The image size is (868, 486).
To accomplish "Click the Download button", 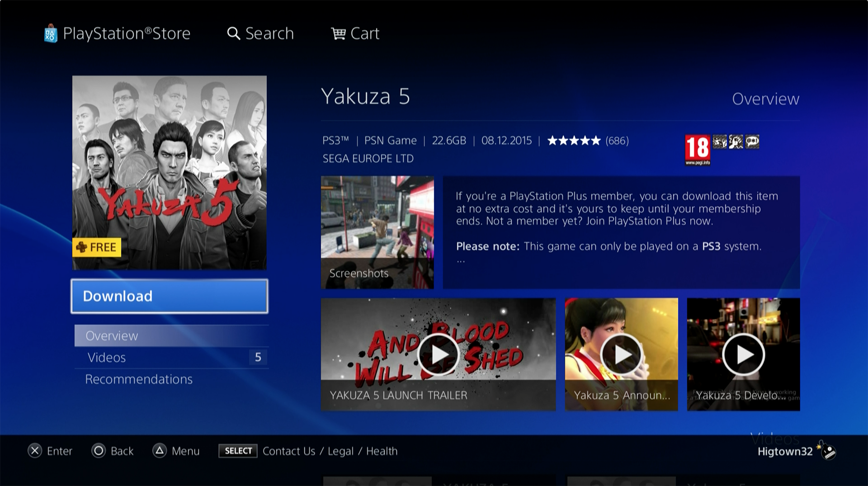I will pyautogui.click(x=170, y=296).
